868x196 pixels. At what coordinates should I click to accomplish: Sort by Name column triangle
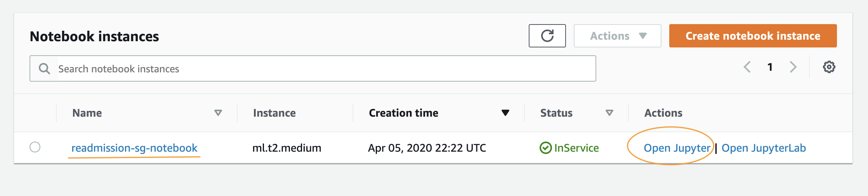coord(218,113)
